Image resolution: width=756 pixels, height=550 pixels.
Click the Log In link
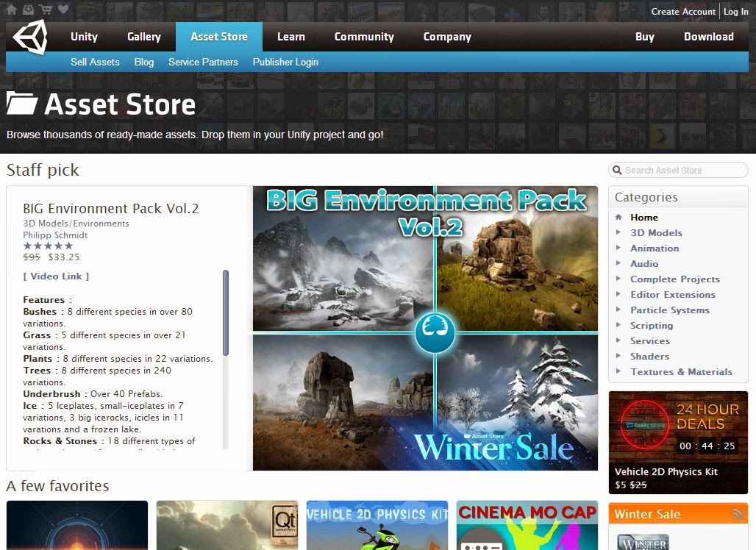click(735, 12)
